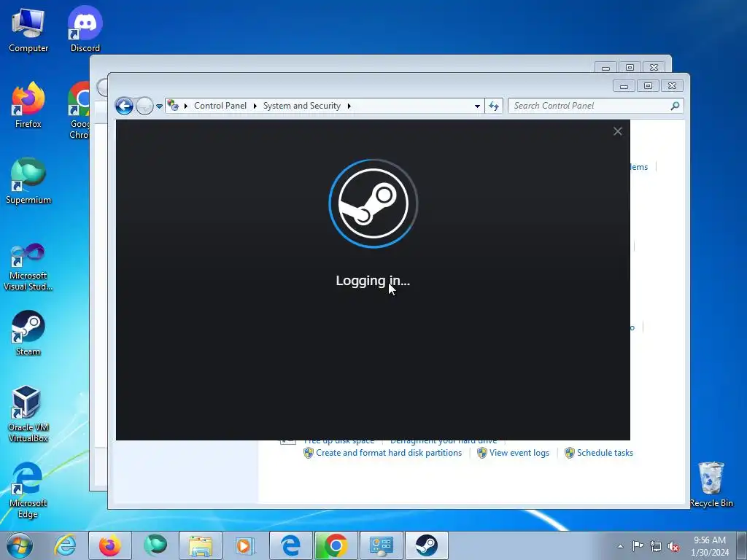This screenshot has height=560, width=747.
Task: Open the network tray icon
Action: click(656, 546)
